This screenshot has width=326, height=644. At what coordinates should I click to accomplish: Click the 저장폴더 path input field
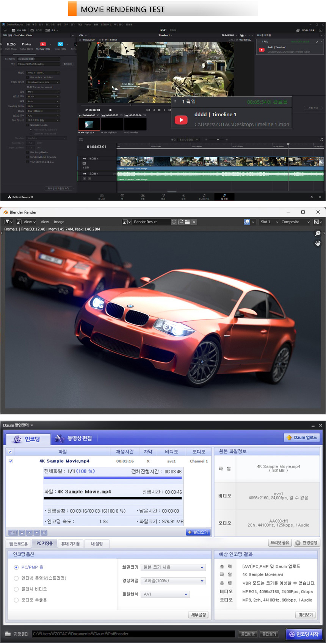(x=133, y=634)
